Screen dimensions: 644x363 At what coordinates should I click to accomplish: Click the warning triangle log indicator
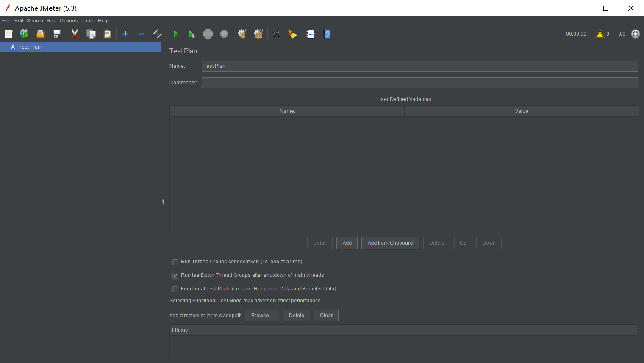point(600,34)
